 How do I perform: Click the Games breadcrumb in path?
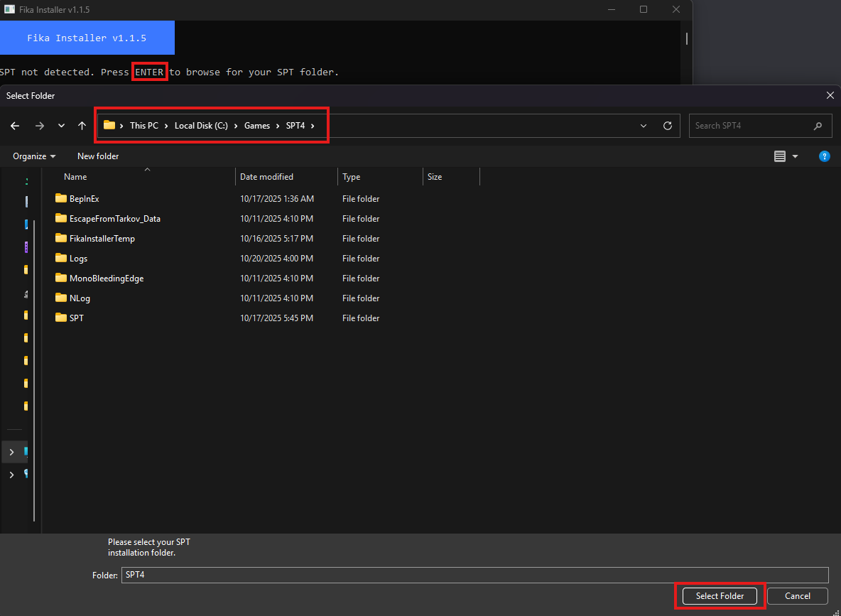[x=257, y=126]
